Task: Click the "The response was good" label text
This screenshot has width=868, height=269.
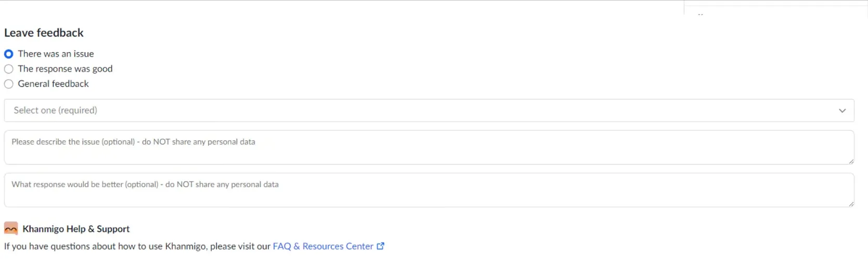Action: [65, 69]
